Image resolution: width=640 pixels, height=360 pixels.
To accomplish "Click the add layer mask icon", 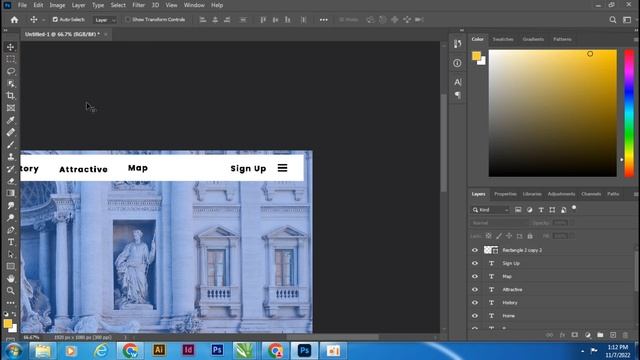I will [x=575, y=335].
